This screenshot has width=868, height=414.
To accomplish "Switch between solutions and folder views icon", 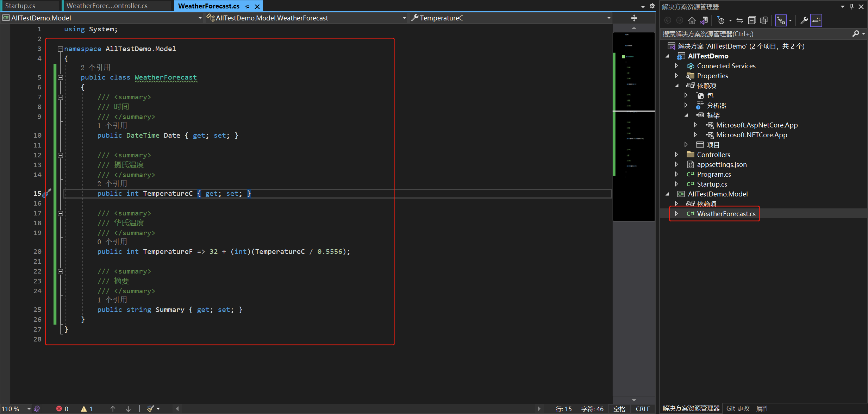I will 704,20.
